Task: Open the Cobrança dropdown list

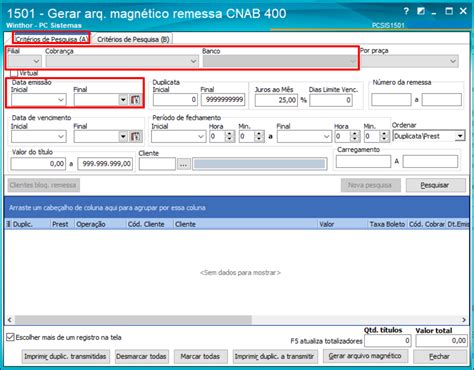Action: point(194,61)
